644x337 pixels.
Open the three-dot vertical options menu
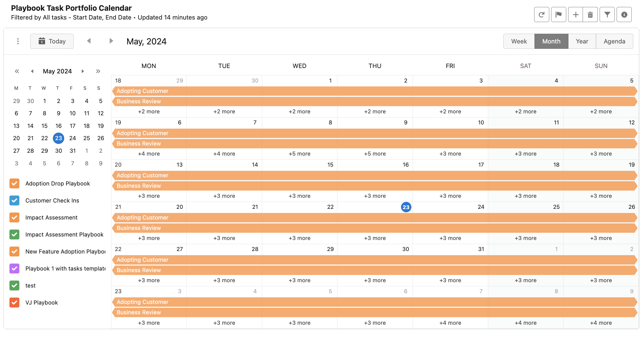[x=18, y=41]
